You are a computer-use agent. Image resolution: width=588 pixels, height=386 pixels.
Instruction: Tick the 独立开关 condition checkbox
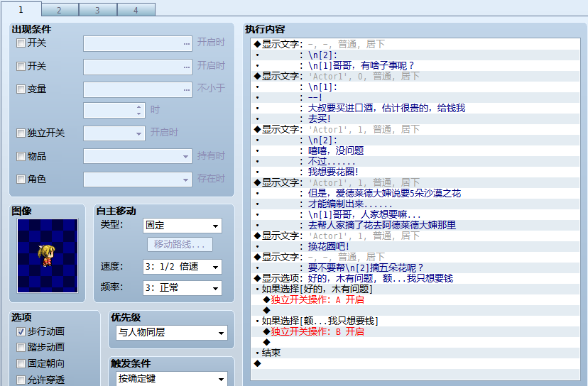[x=21, y=133]
